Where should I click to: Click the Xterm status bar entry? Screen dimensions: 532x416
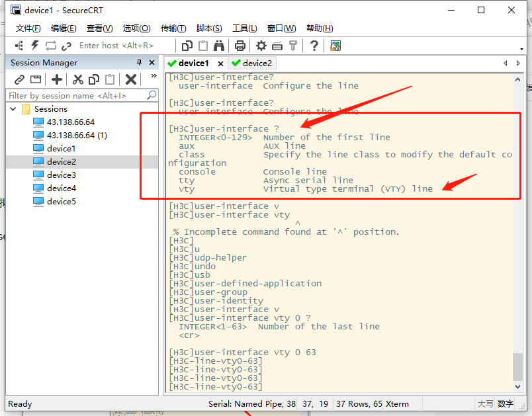pos(397,404)
